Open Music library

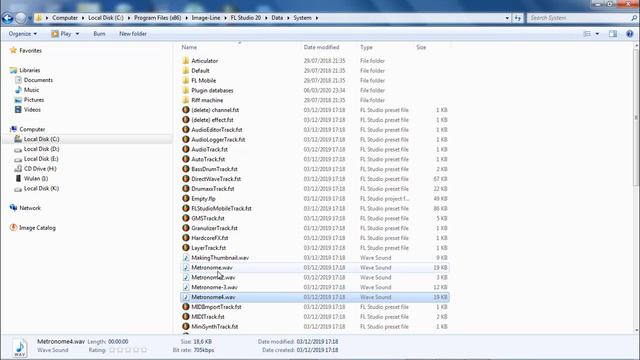[x=31, y=90]
